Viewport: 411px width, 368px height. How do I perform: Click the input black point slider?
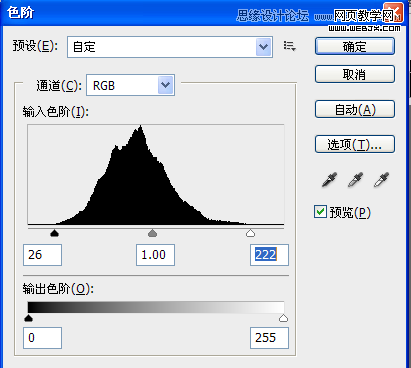tap(55, 233)
